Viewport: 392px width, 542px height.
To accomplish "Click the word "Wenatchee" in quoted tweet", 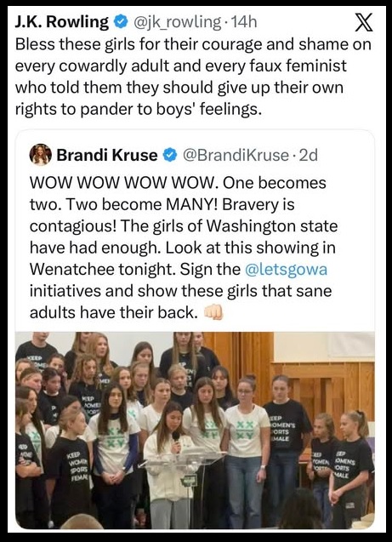I will click(x=71, y=269).
